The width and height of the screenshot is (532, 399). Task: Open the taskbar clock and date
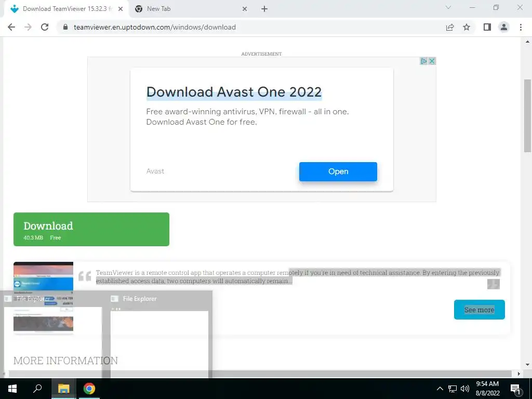point(487,389)
